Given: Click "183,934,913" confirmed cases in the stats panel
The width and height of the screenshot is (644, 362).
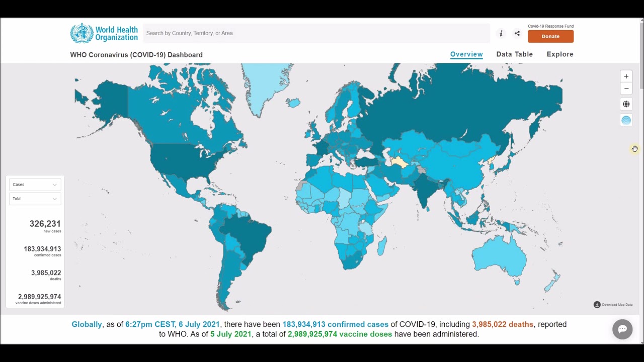Looking at the screenshot, I should 42,249.
